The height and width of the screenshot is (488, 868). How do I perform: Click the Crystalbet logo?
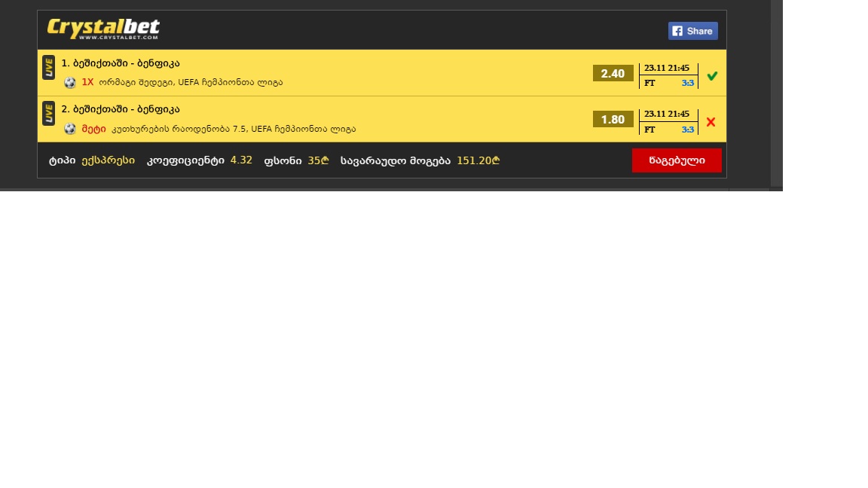pos(103,29)
